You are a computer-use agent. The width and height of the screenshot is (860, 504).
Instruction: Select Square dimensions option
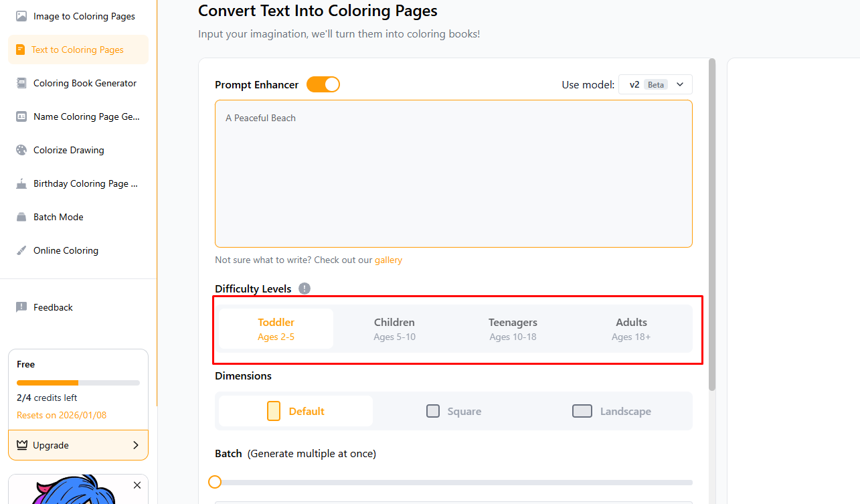click(454, 411)
